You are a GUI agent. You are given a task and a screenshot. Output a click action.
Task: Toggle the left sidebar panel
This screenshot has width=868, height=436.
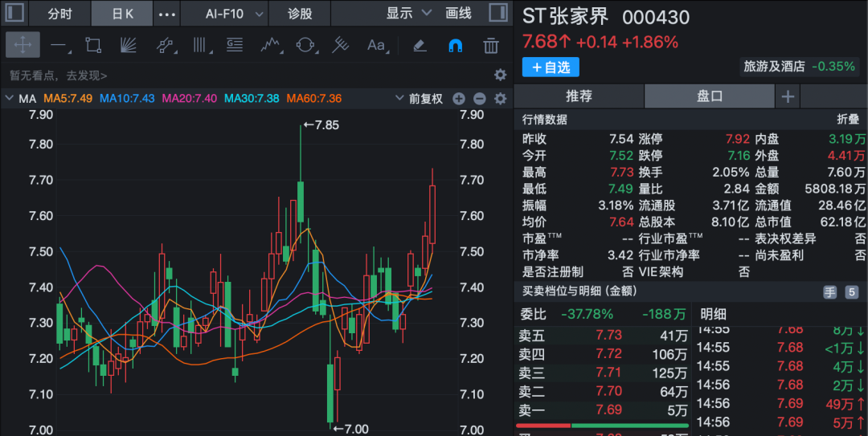coord(15,14)
